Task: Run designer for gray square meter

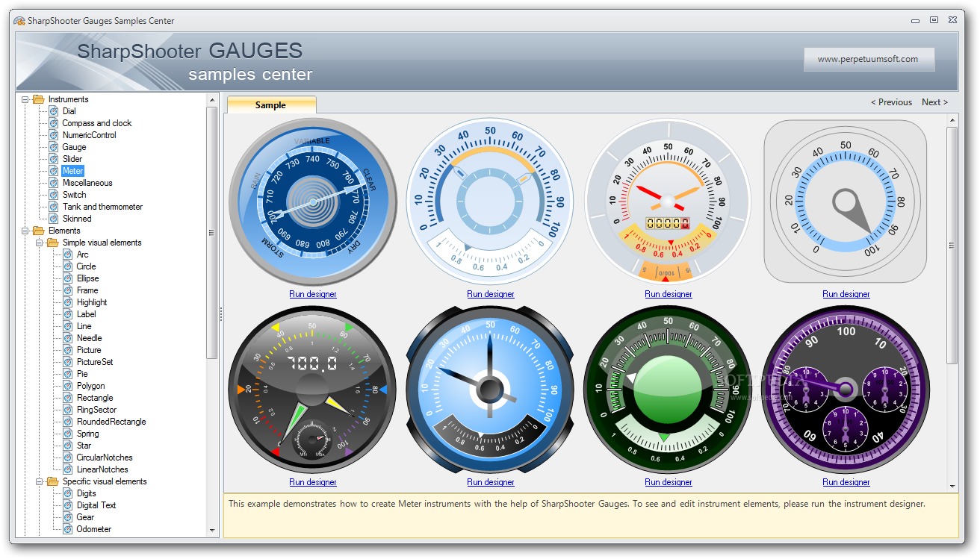Action: click(x=846, y=294)
